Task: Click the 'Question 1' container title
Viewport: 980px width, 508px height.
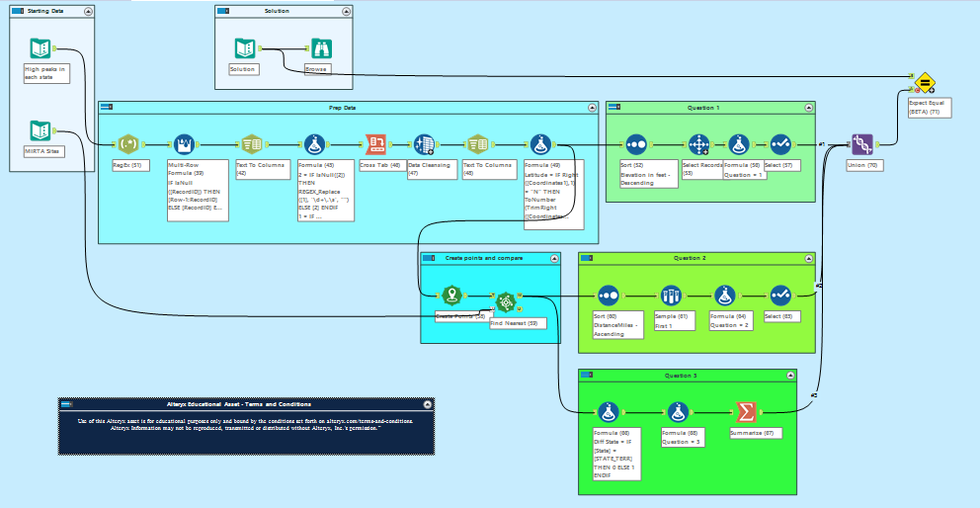Action: [703, 108]
